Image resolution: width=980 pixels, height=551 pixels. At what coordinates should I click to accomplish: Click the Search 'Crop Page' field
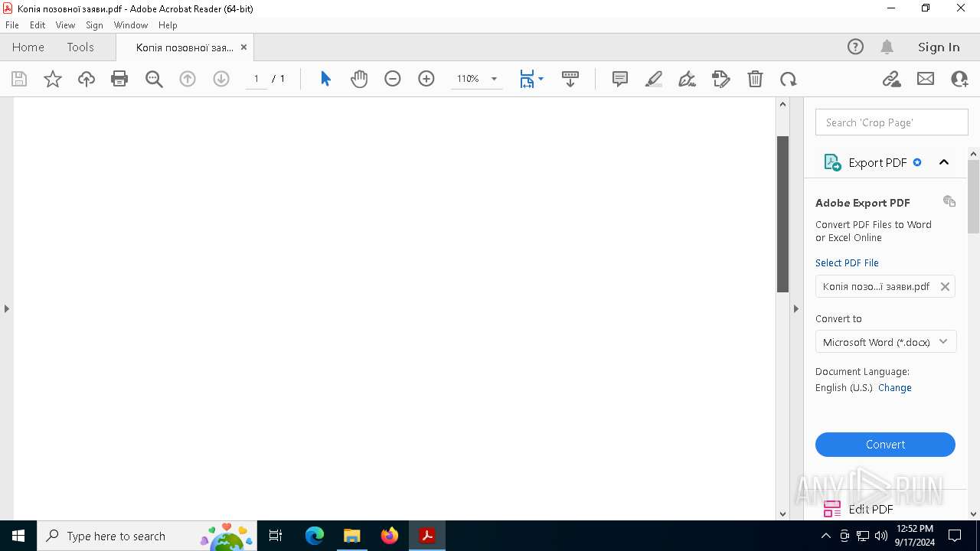891,122
